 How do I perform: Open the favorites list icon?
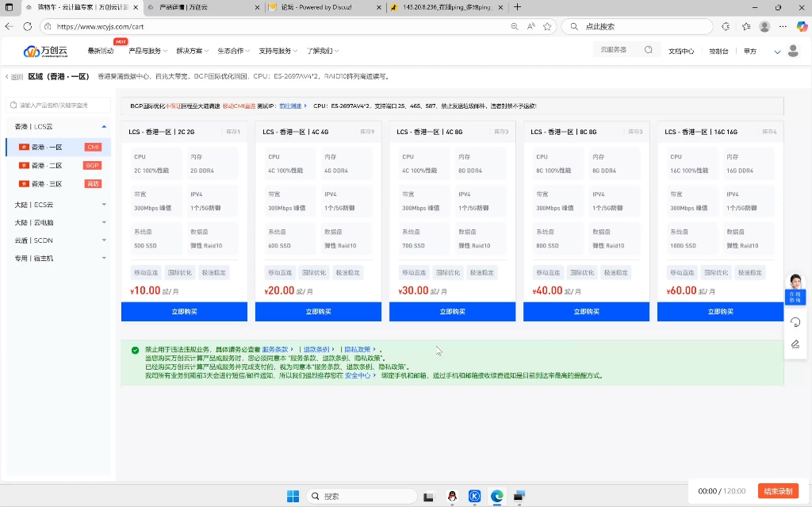click(746, 26)
